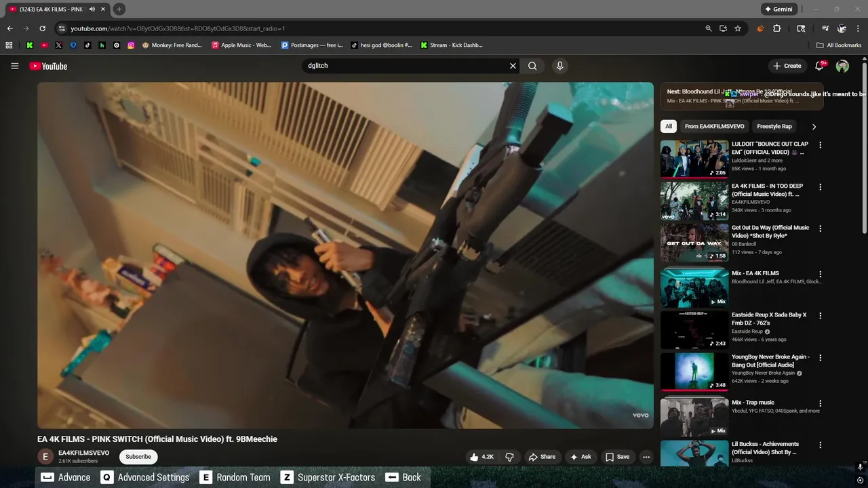This screenshot has width=868, height=488.
Task: Open the Mix - Trap music title
Action: [x=753, y=403]
